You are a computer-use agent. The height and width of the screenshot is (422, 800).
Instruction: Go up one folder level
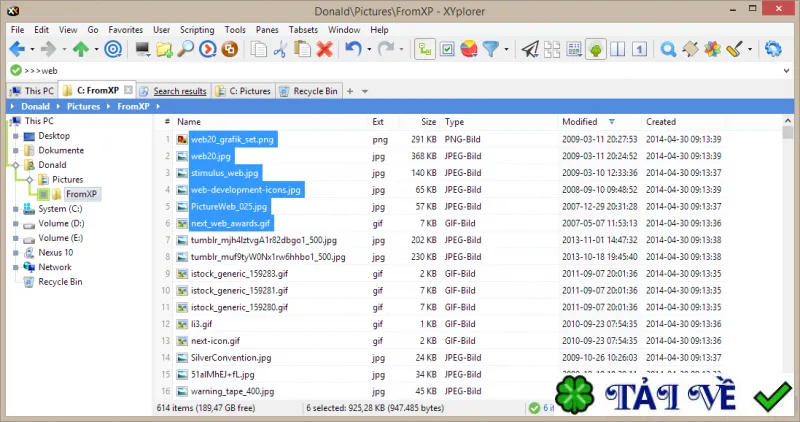click(81, 49)
